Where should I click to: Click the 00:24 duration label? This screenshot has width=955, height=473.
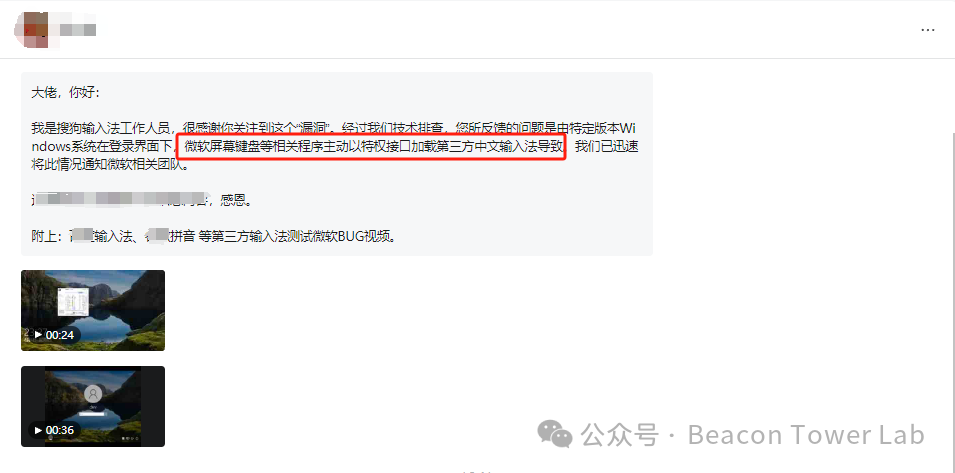pyautogui.click(x=60, y=335)
